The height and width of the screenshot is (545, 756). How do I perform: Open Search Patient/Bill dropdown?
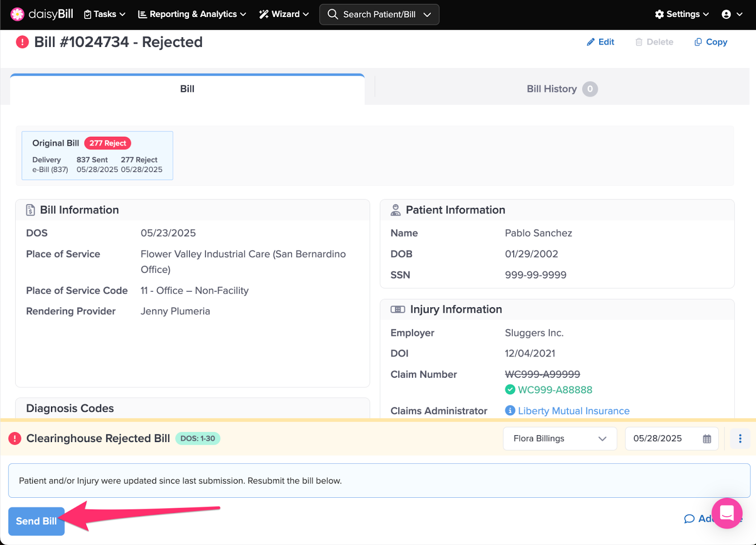click(379, 14)
